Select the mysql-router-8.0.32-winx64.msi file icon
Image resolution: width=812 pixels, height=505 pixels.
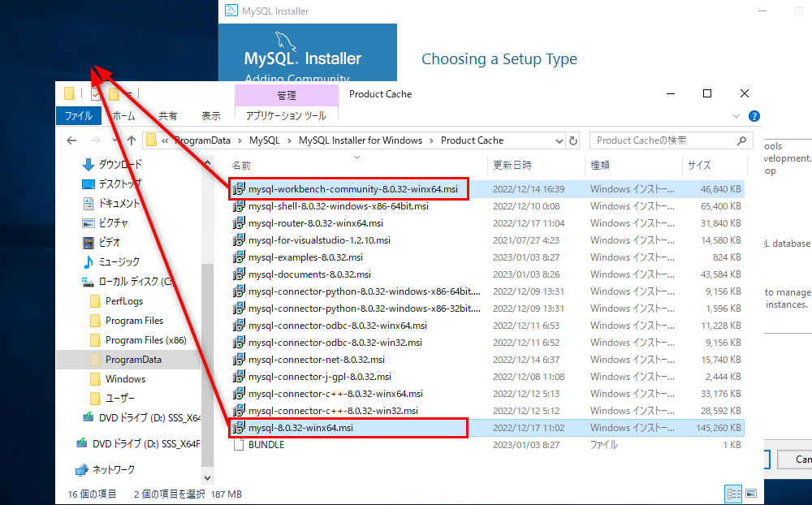(239, 223)
